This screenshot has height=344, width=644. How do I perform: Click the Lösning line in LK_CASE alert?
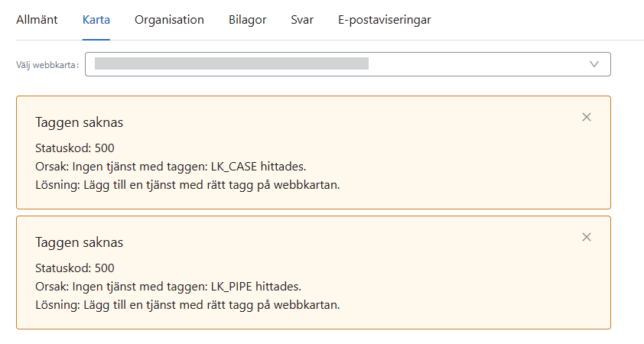[x=187, y=185]
